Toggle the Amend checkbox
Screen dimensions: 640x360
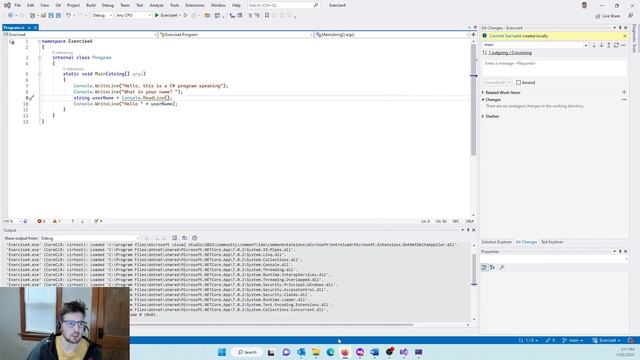518,82
